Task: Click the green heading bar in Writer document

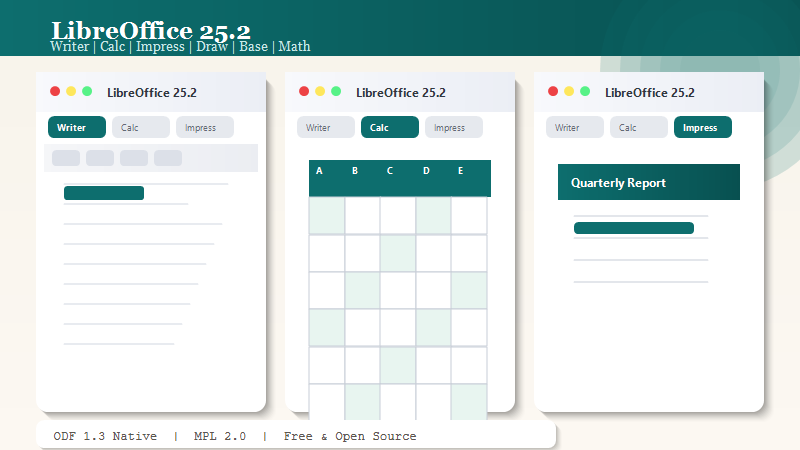Action: [x=104, y=193]
